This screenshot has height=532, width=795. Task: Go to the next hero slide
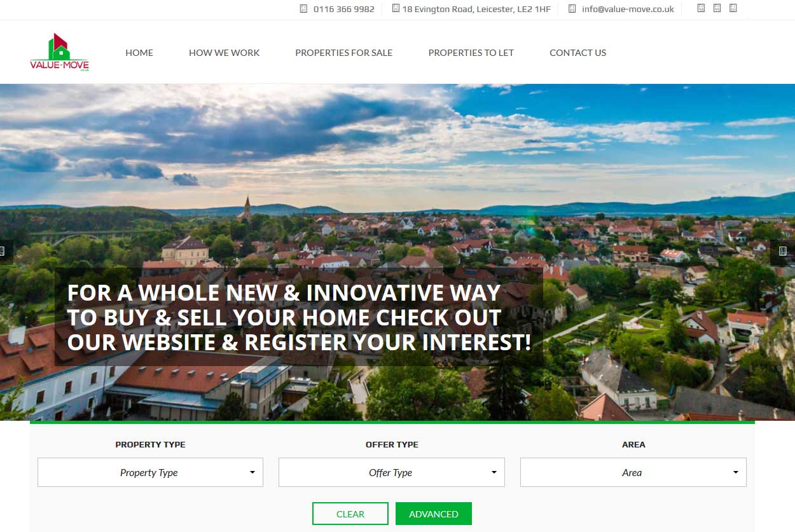[783, 251]
